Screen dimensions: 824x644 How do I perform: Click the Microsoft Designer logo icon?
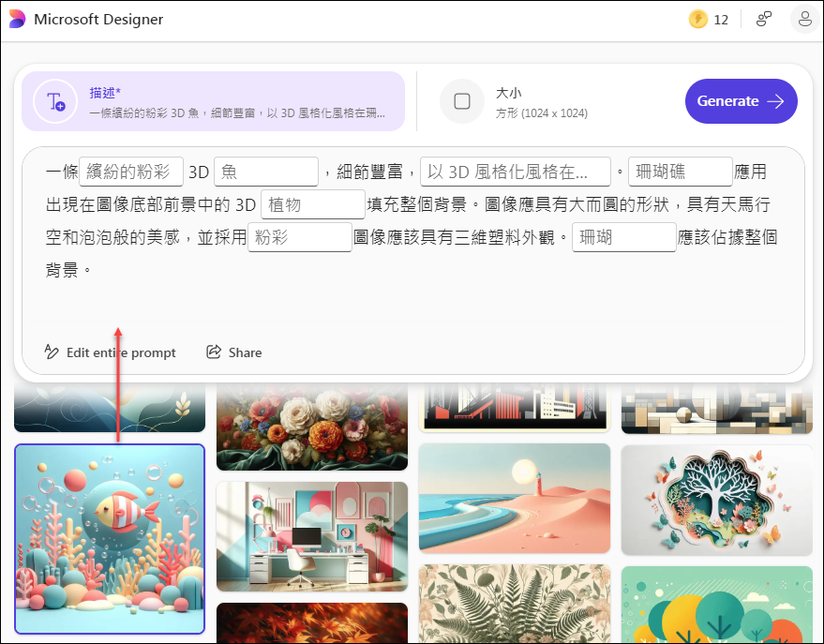click(17, 19)
